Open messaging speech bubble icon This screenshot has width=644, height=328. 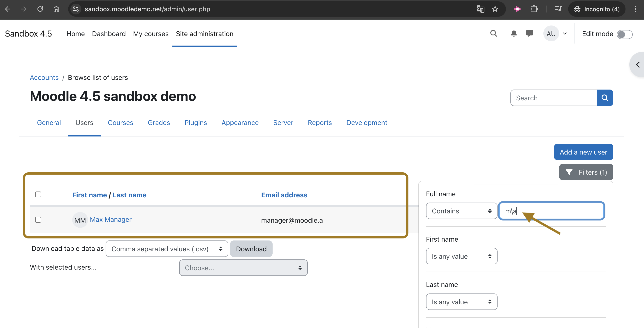click(530, 34)
